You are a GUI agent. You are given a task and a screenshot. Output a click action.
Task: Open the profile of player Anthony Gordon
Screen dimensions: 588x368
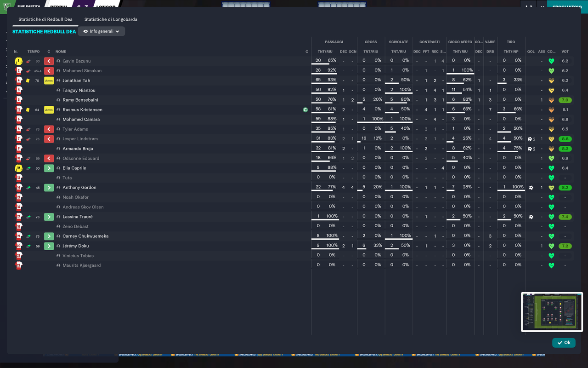click(79, 188)
